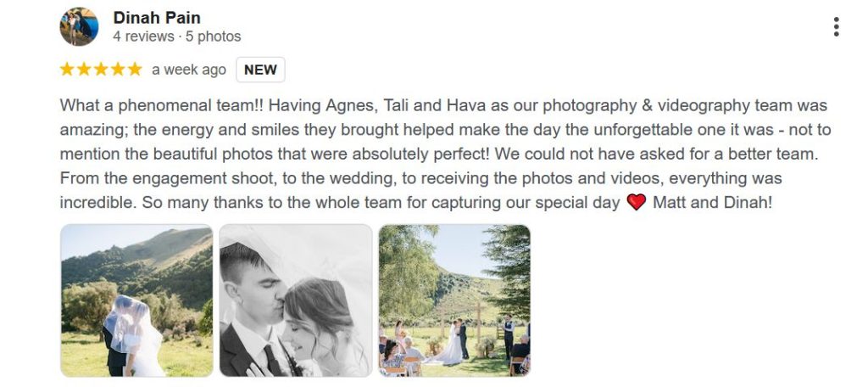Open reviewer name Dinah Pain link
868x387 pixels.
156,17
